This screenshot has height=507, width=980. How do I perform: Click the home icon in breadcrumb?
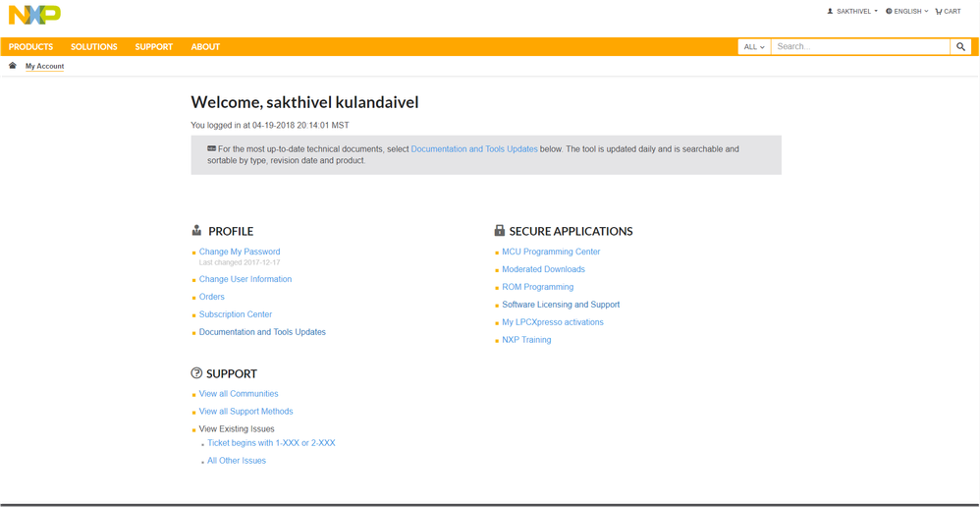(13, 66)
